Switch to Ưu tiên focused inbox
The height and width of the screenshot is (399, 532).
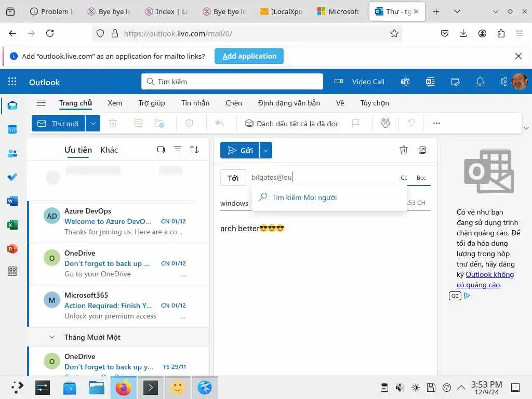[78, 150]
